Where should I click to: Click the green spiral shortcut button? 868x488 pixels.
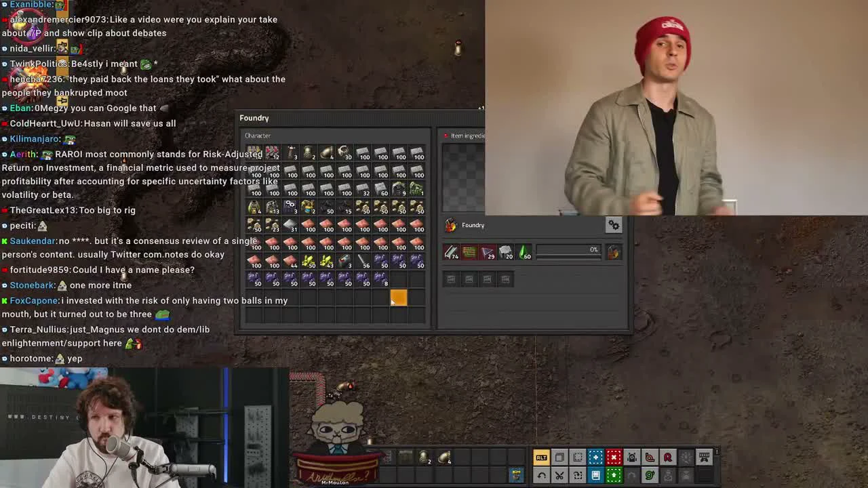tap(650, 475)
